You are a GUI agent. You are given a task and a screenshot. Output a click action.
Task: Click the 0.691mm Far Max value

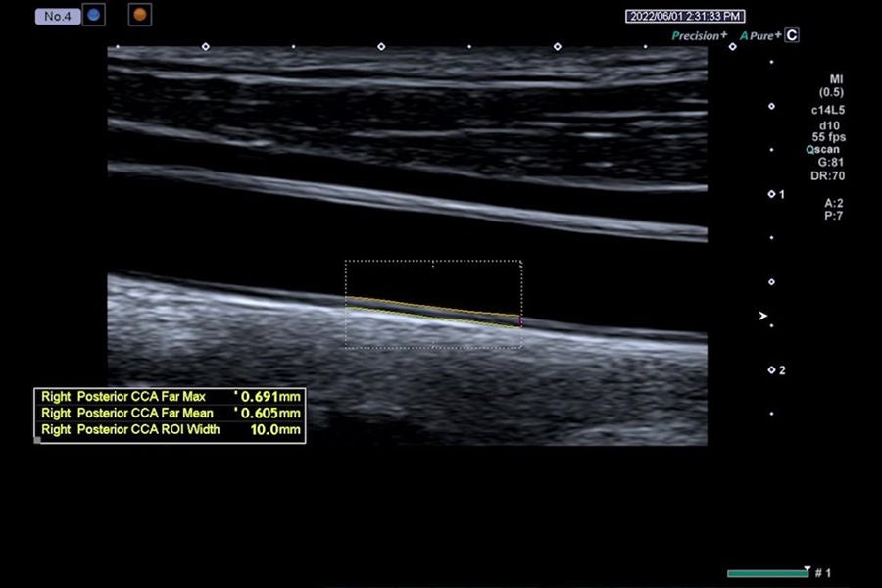[x=270, y=397]
